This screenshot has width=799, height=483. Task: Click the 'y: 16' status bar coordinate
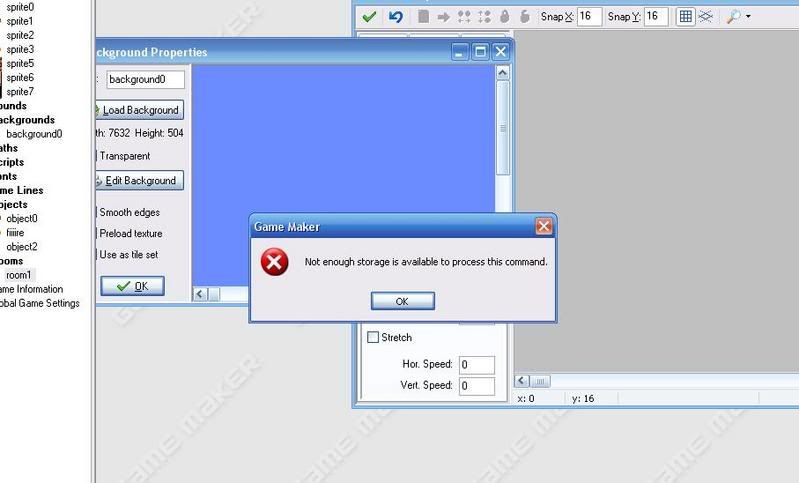(x=583, y=398)
